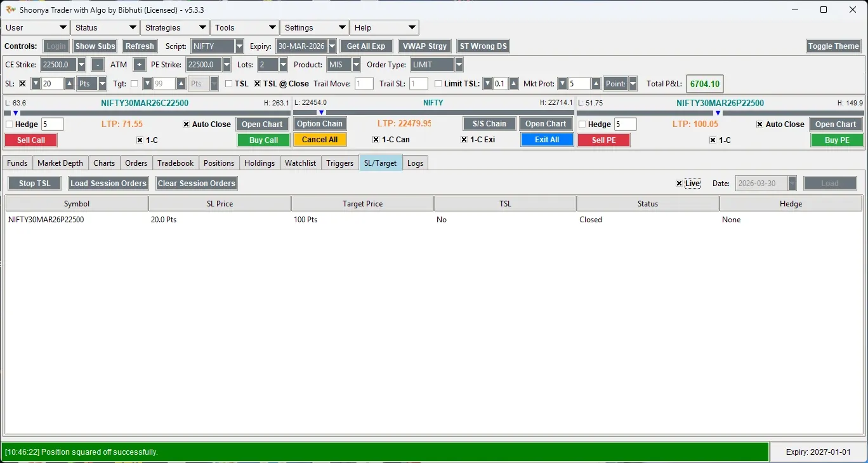Expand the PE Strike dropdown

(x=227, y=65)
